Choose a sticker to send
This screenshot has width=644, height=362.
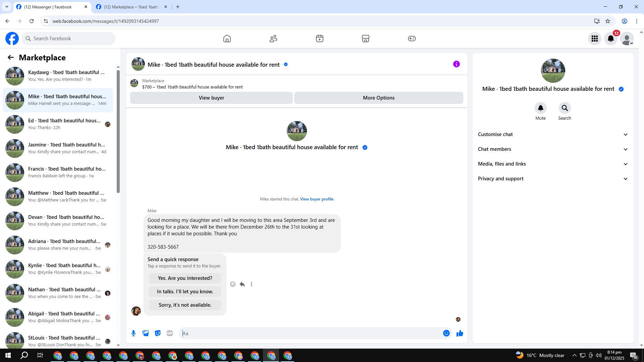pos(158,333)
